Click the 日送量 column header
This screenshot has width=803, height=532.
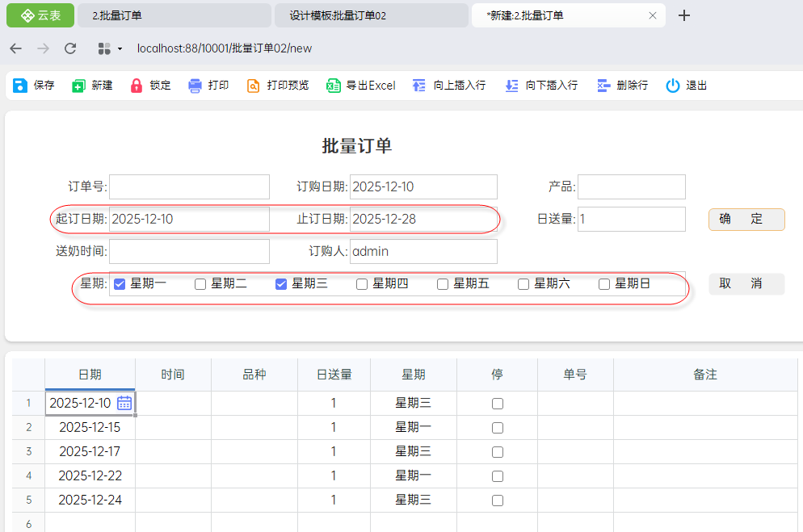pos(334,375)
